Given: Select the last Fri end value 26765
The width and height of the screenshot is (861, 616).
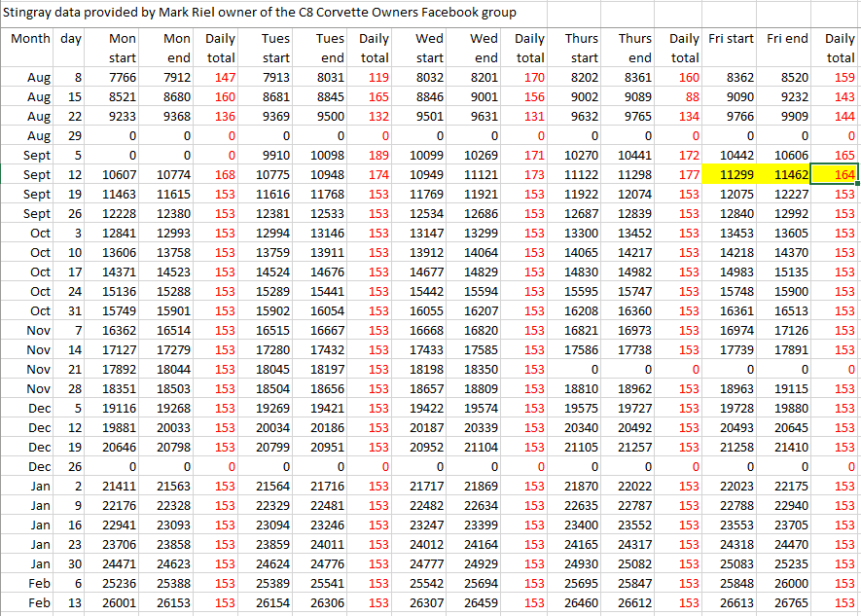Looking at the screenshot, I should (x=788, y=602).
